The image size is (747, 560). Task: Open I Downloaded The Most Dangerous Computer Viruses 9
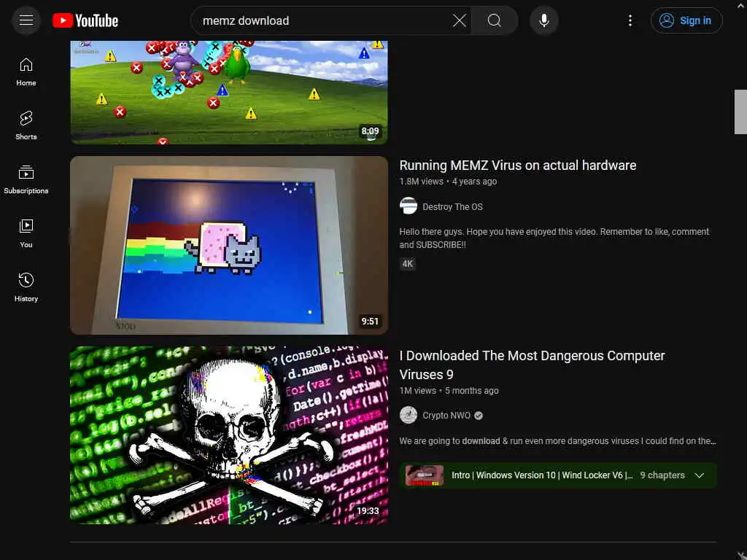point(532,365)
